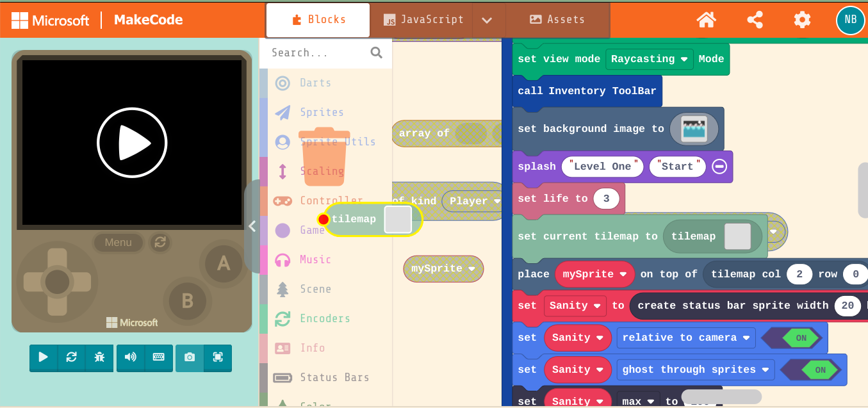Start the simulator with the large play button
868x408 pixels.
coord(132,142)
